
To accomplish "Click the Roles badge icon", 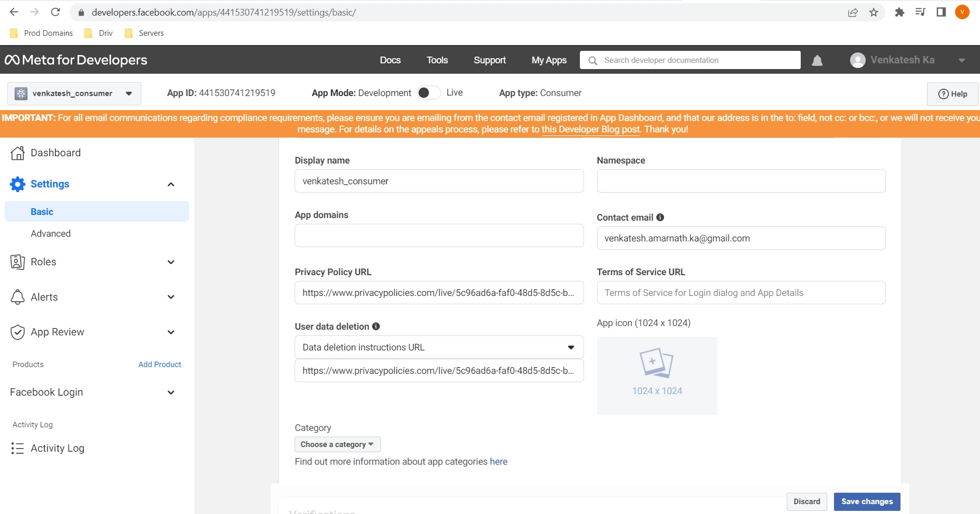I will point(18,262).
